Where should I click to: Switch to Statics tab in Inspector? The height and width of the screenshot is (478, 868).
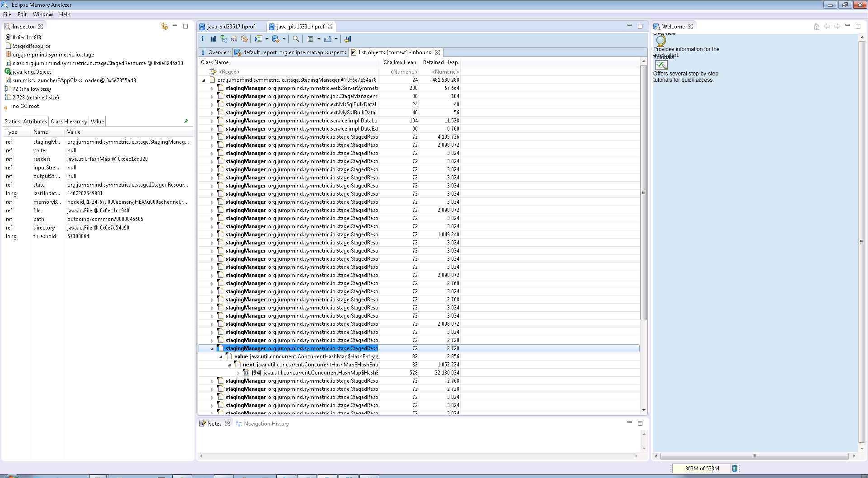(12, 122)
